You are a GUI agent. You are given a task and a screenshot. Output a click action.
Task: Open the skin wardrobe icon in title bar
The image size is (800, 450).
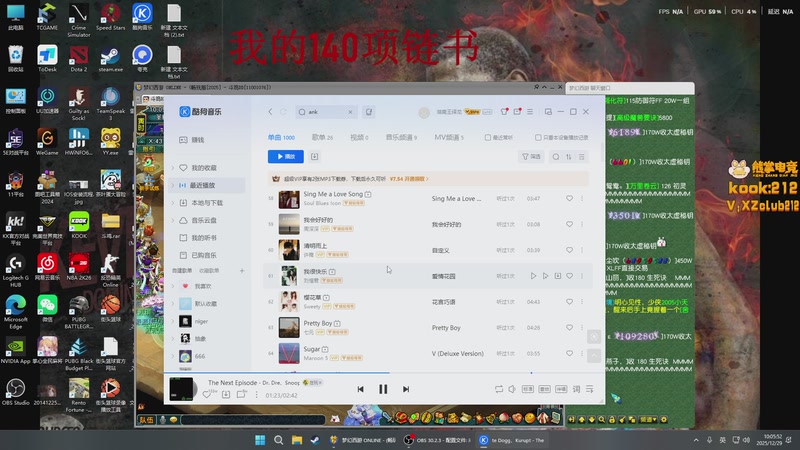click(x=504, y=111)
